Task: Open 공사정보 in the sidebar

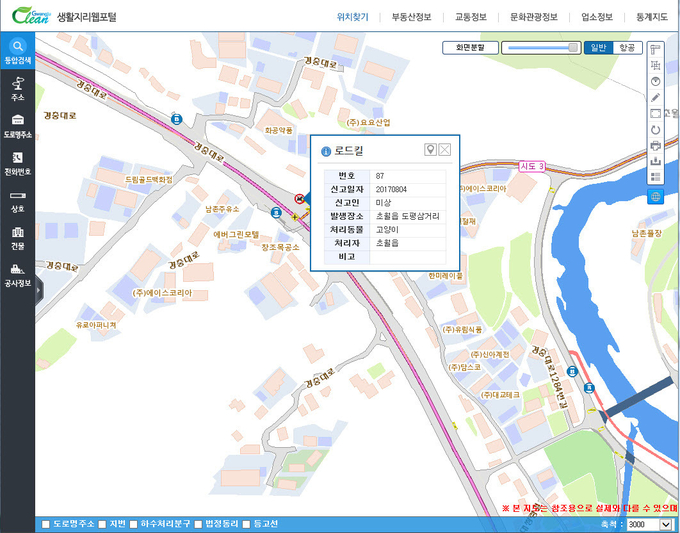Action: (x=17, y=275)
